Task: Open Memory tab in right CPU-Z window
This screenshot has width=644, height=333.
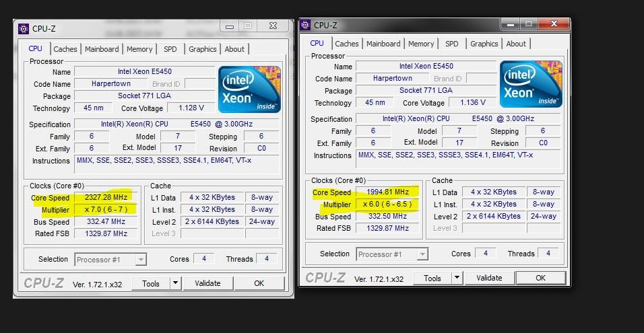Action: point(422,44)
